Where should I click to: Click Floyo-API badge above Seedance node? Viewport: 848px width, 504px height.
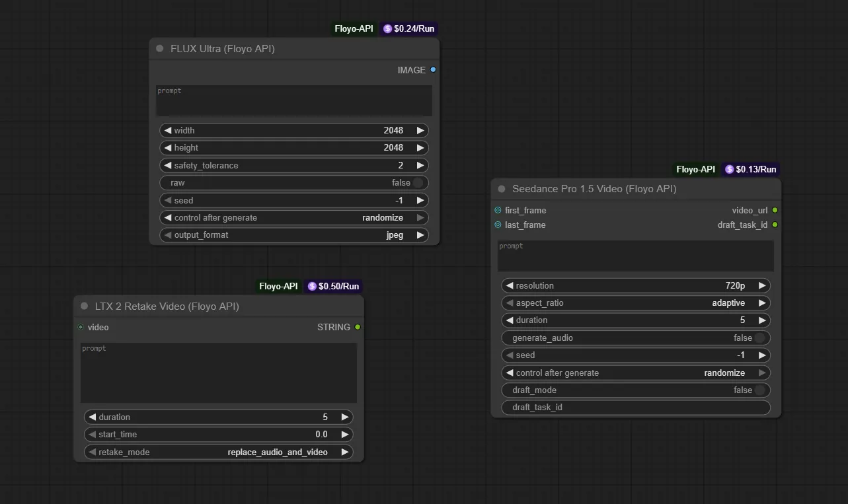coord(695,169)
